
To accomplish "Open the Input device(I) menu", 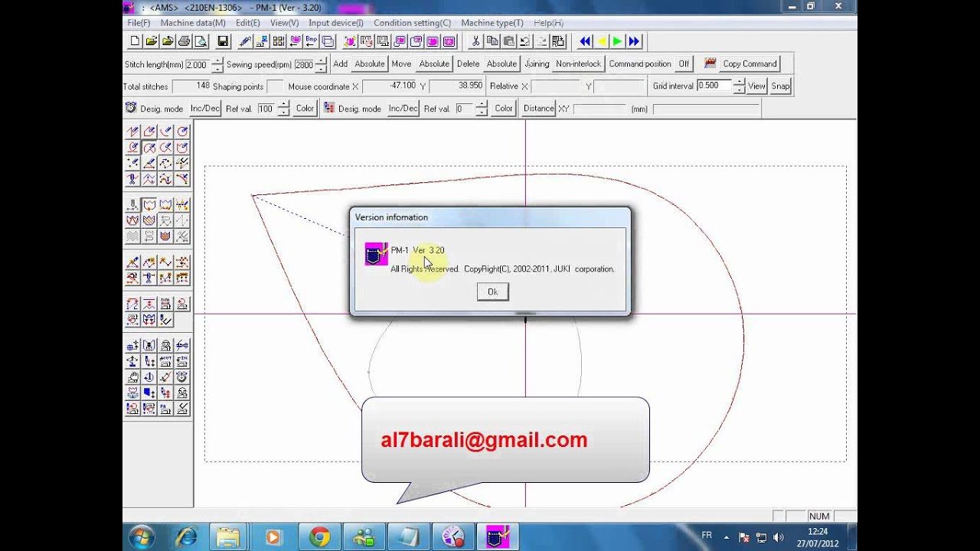I will coord(336,23).
